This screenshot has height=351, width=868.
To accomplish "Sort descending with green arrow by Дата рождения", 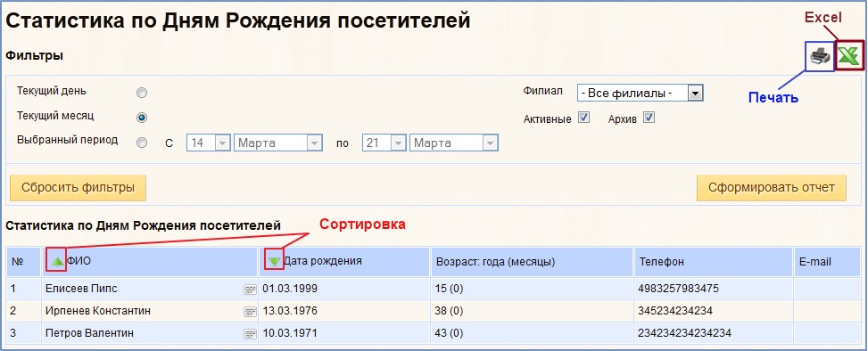I will point(275,261).
